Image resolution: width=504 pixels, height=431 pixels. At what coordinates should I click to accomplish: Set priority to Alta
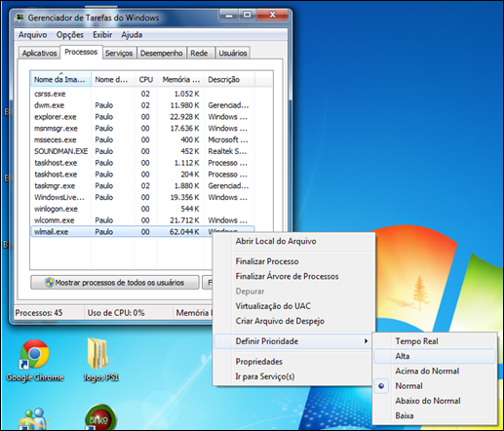435,356
